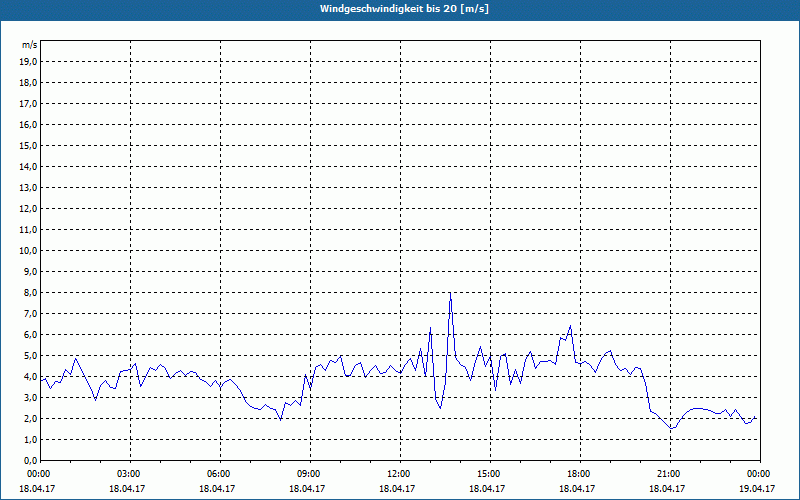
Task: Select the "19,0" y-axis label
Action: pos(30,62)
